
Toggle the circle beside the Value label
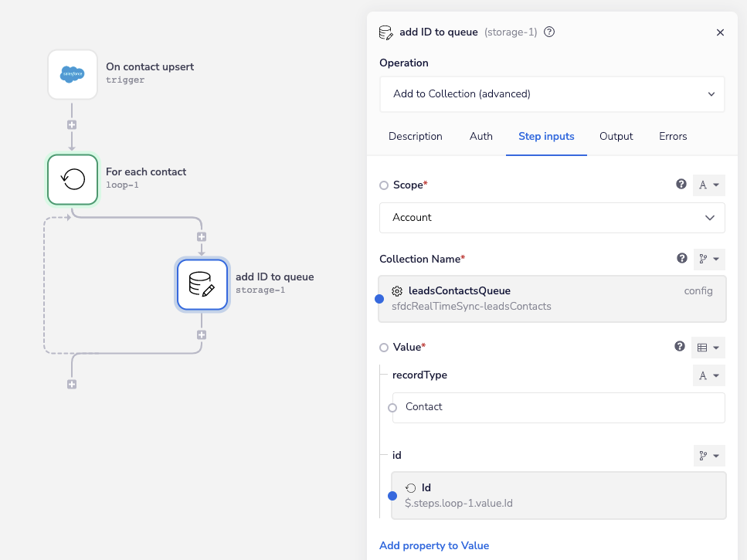pos(384,348)
